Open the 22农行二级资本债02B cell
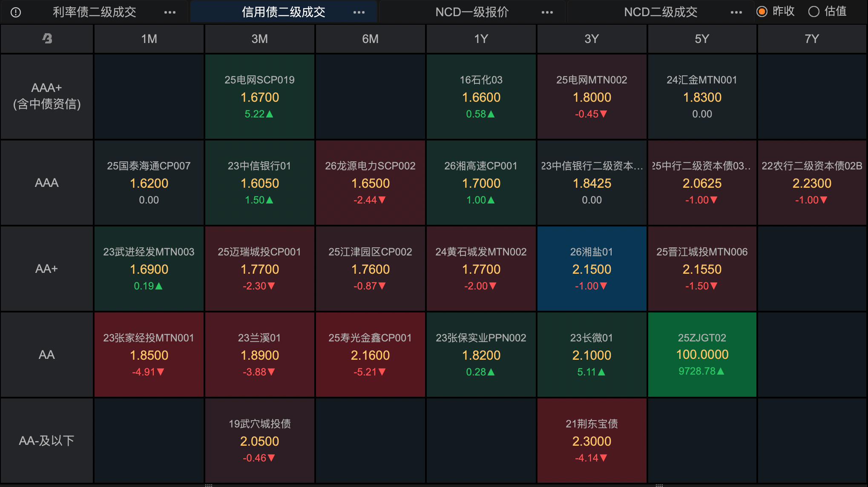Screen dimensions: 868x487 click(812, 183)
